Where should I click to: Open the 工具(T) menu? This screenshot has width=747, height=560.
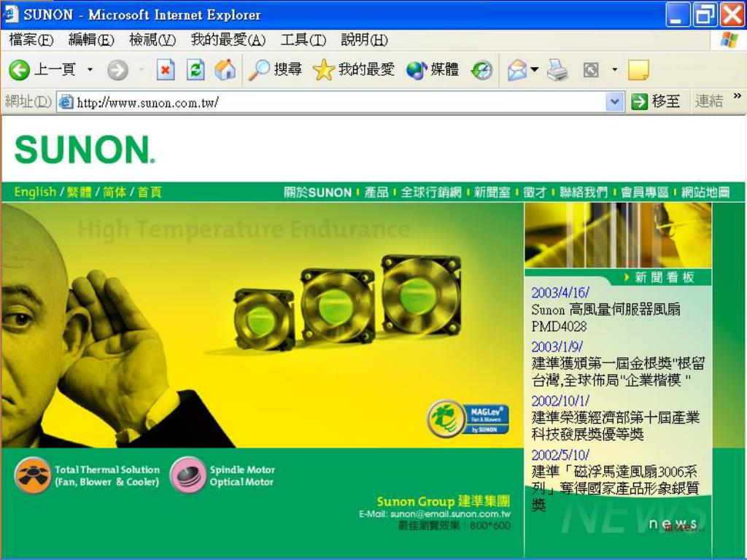coord(303,40)
